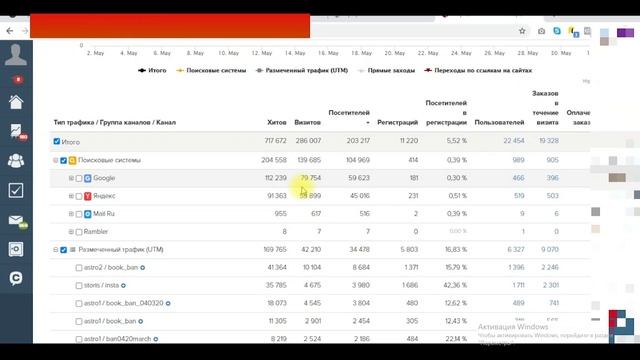
Task: Check the Rambler row checkbox
Action: click(x=79, y=232)
